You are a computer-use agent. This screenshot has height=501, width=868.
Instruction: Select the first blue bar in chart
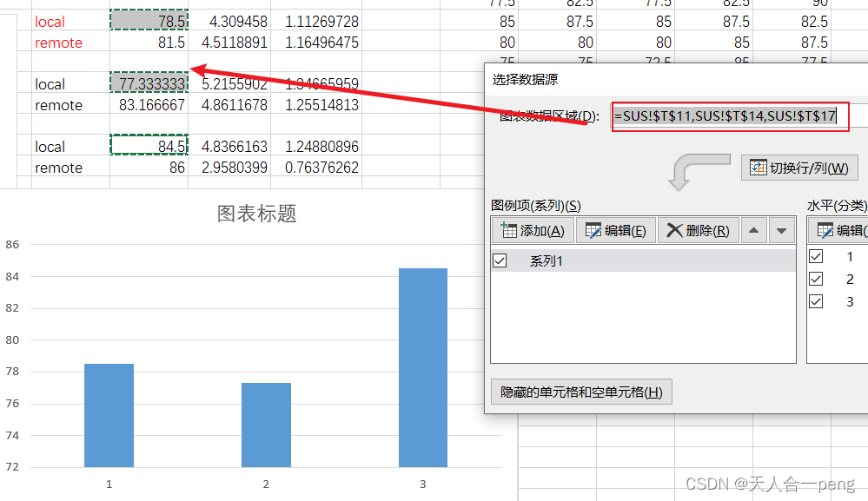(x=109, y=415)
